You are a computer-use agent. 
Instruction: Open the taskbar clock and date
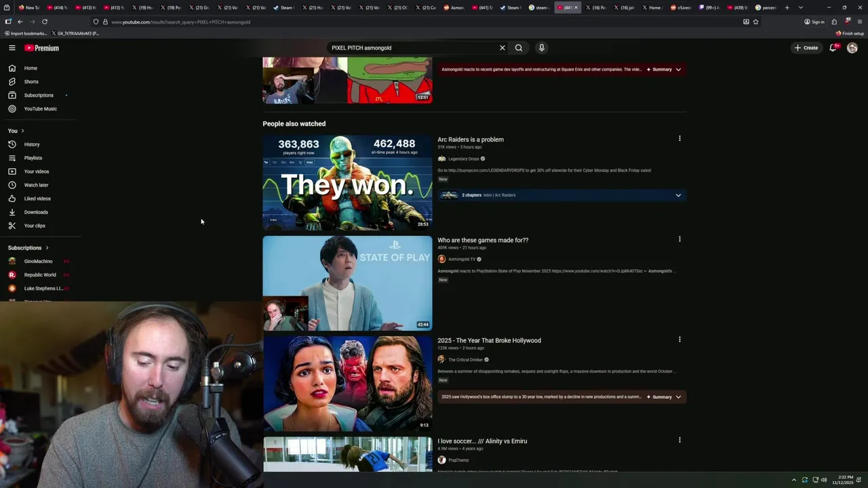(x=844, y=480)
